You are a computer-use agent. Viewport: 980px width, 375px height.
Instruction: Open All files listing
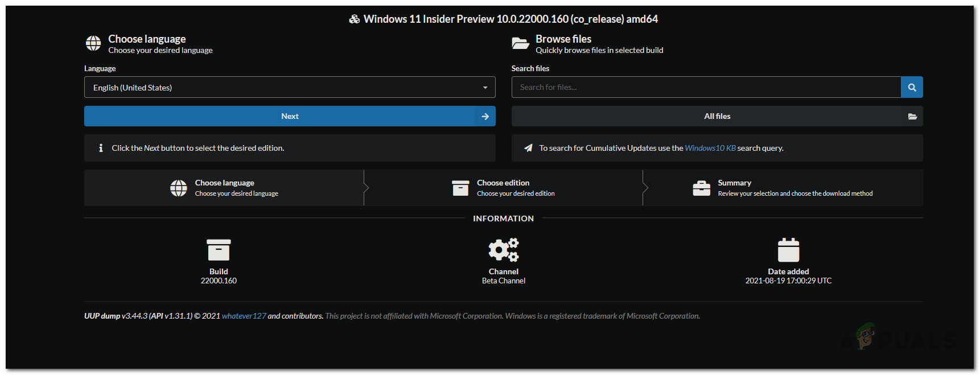pos(717,116)
